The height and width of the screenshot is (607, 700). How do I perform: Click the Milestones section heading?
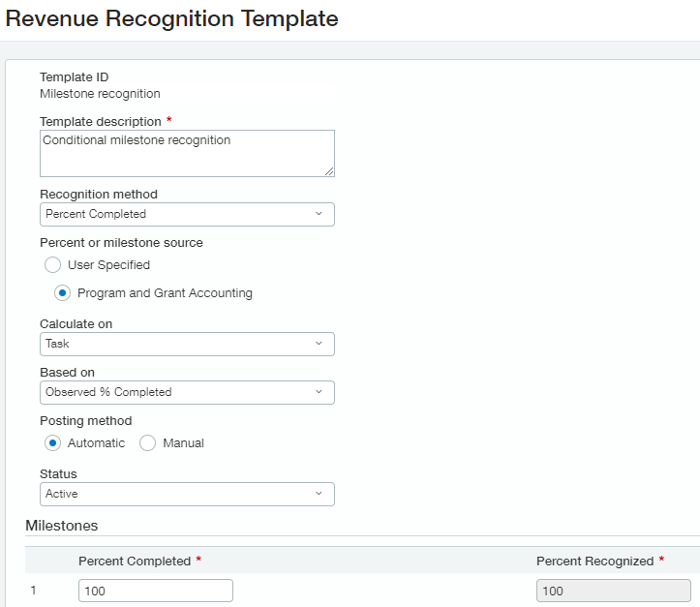point(61,525)
